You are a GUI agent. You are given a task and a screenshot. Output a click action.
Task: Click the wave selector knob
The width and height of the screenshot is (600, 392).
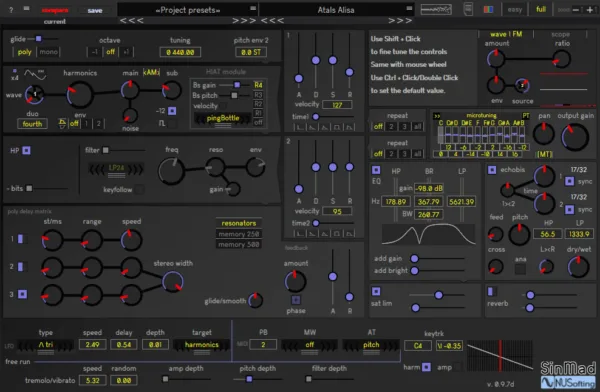34,94
